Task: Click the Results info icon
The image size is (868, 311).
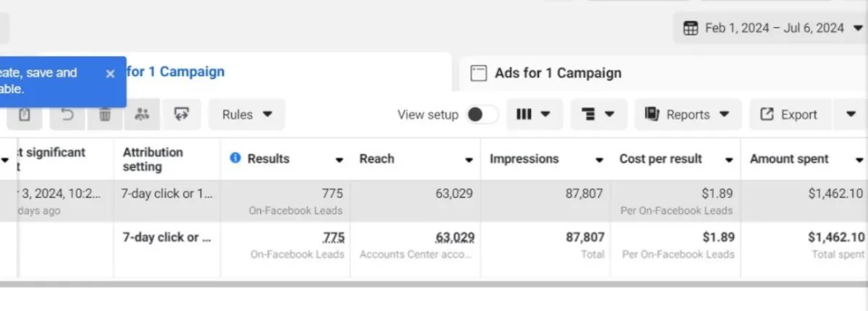Action: click(235, 158)
